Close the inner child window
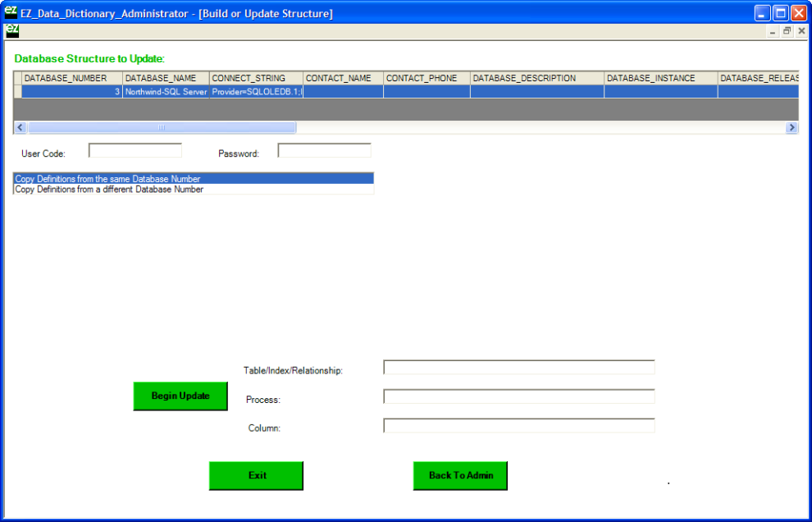 (801, 30)
